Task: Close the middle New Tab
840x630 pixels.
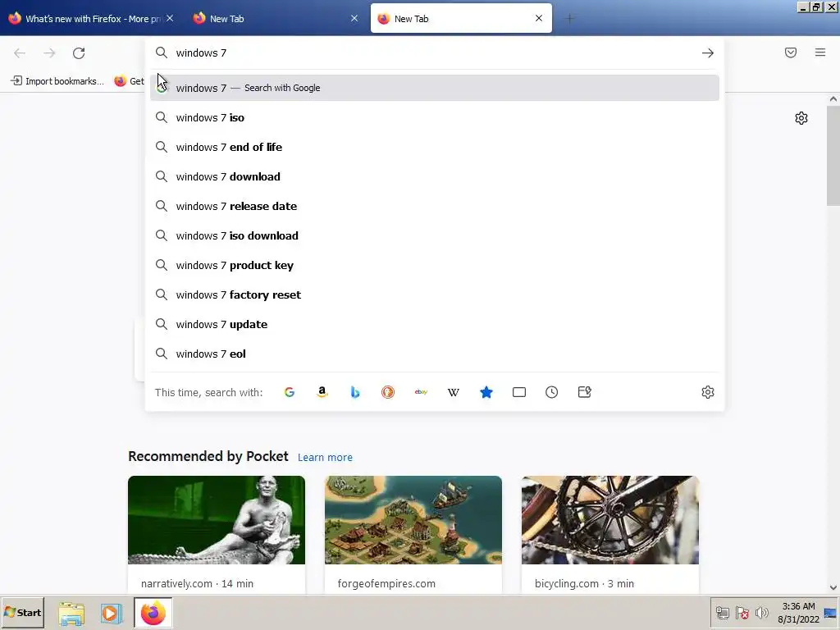Action: tap(354, 18)
